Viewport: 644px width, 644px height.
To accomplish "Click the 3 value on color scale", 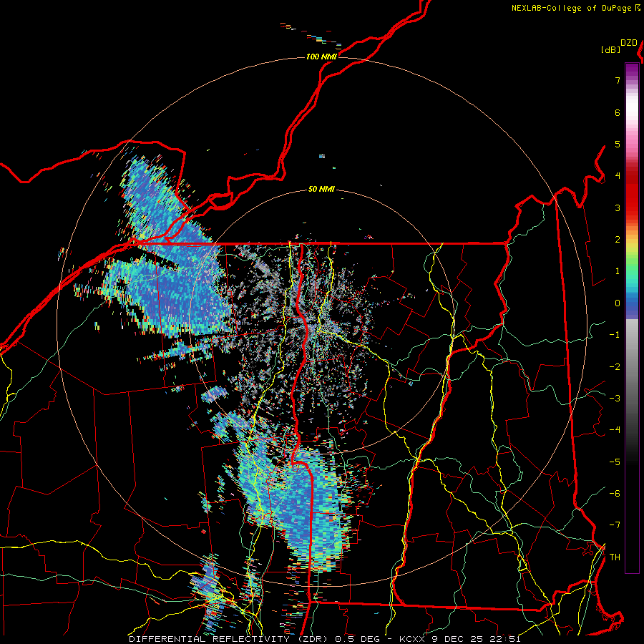I will [x=618, y=208].
